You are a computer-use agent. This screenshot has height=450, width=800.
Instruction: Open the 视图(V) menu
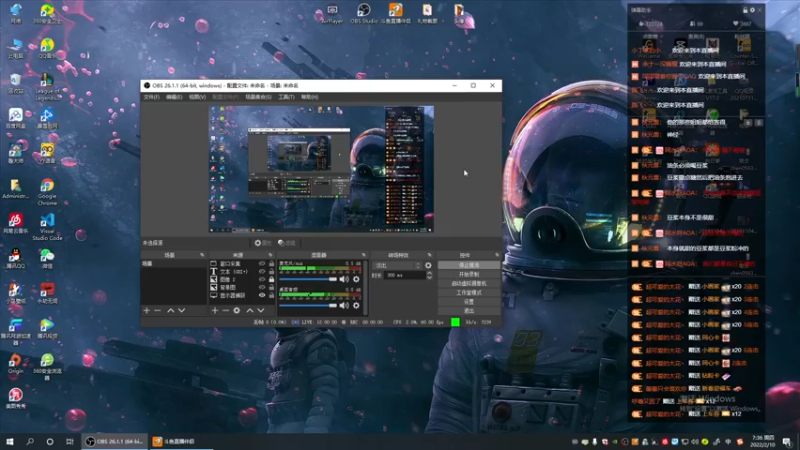(x=197, y=97)
